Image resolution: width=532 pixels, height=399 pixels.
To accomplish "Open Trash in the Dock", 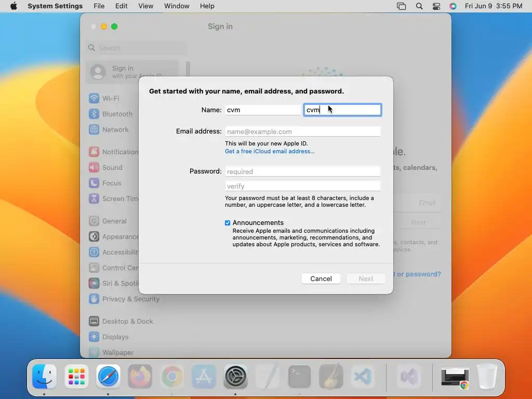I will pyautogui.click(x=487, y=377).
